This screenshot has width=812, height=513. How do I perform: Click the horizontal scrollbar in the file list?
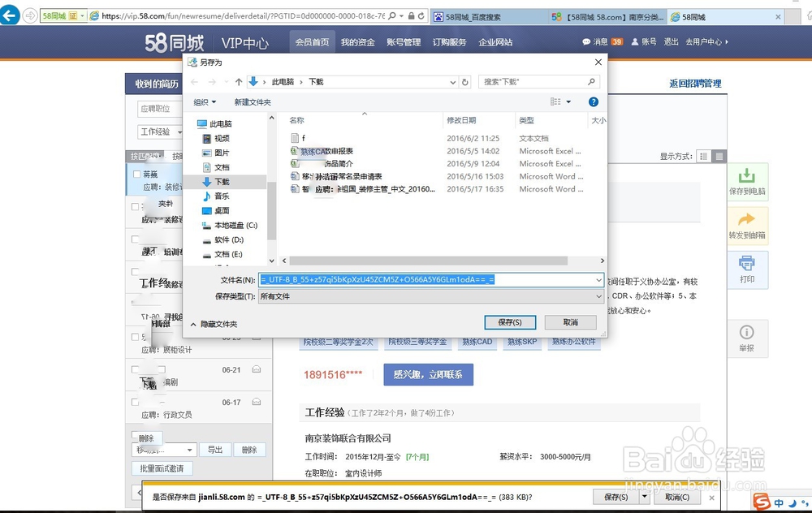point(428,261)
